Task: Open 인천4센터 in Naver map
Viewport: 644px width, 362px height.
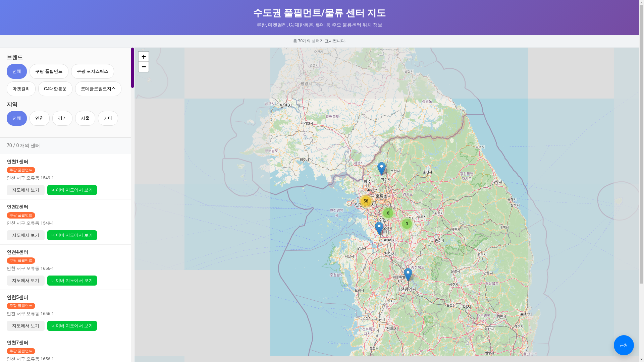Action: [x=72, y=281]
